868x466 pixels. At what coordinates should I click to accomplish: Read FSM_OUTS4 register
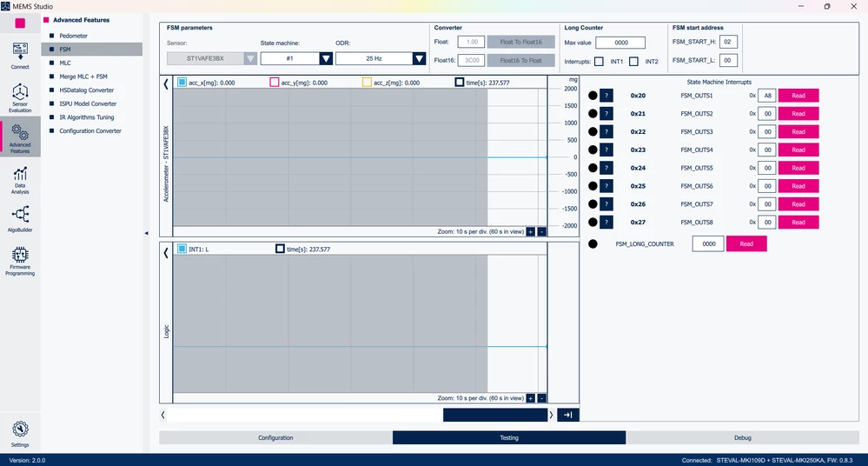(798, 150)
